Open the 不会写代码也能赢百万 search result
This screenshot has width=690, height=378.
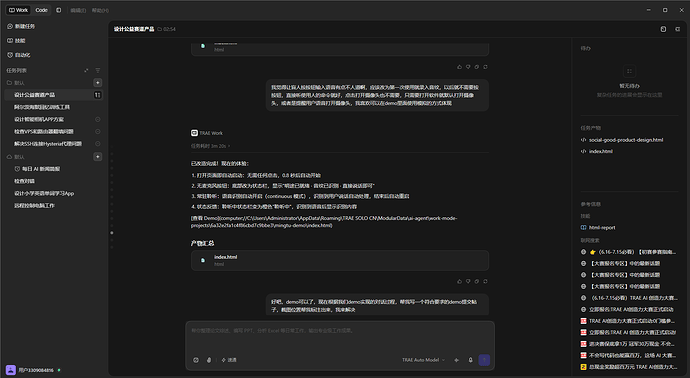pos(628,355)
